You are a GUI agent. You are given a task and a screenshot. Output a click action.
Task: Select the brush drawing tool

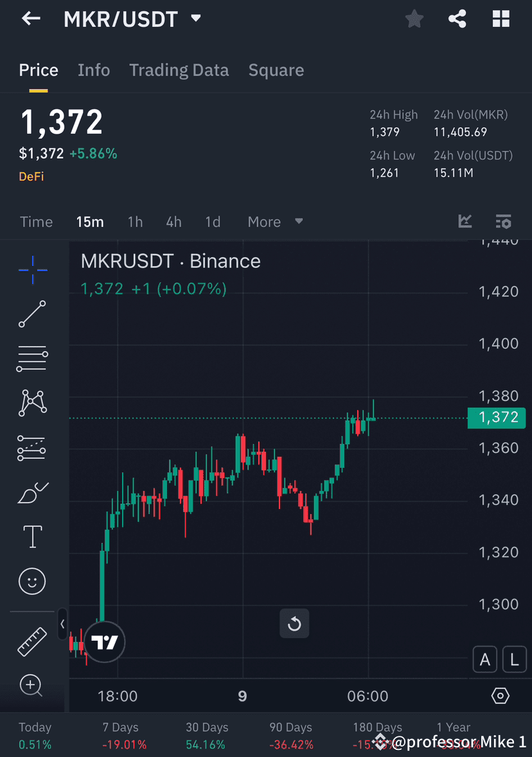click(31, 492)
